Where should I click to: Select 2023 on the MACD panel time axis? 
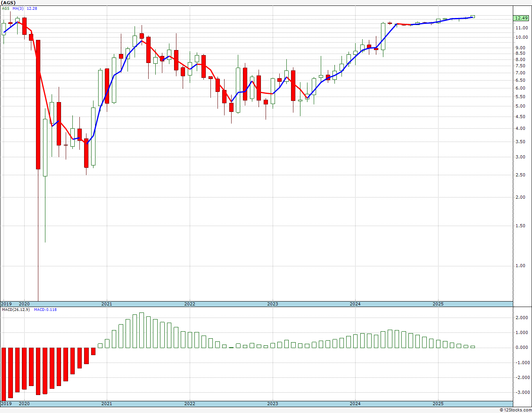pyautogui.click(x=273, y=404)
